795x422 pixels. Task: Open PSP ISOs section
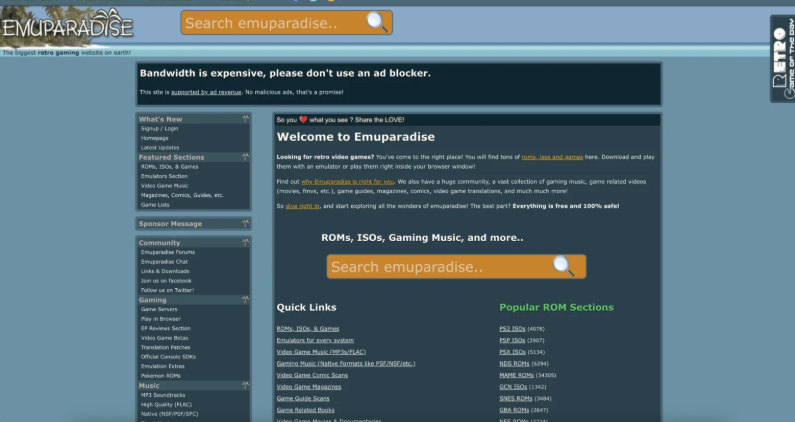click(512, 340)
